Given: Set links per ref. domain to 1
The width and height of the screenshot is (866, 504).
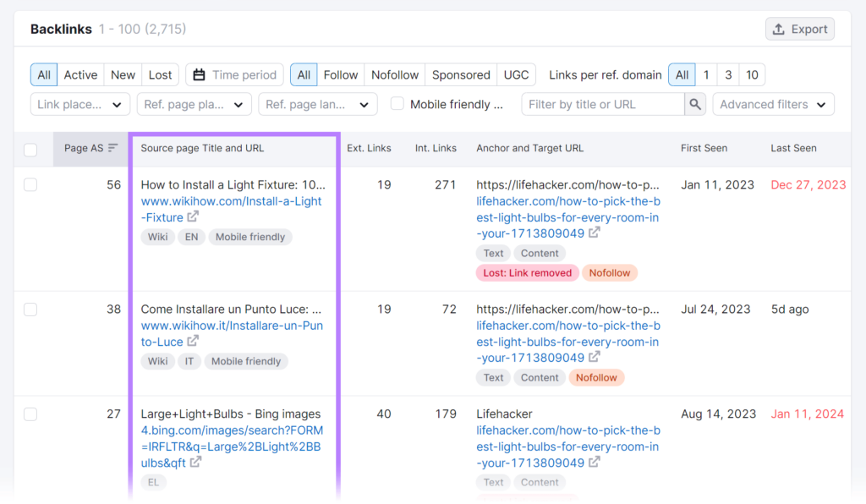Looking at the screenshot, I should pos(706,75).
